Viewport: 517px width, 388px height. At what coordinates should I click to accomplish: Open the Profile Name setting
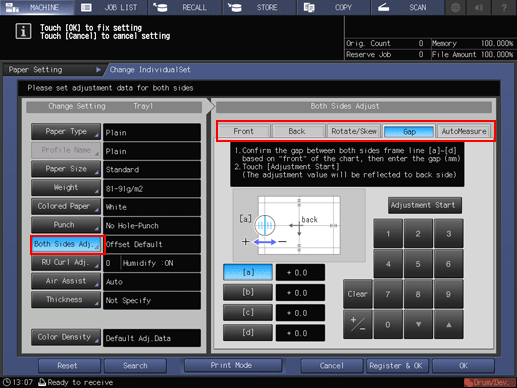coord(66,150)
